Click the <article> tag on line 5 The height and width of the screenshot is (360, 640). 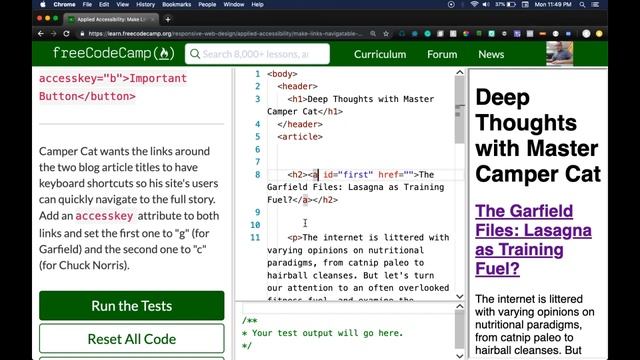[x=300, y=137]
